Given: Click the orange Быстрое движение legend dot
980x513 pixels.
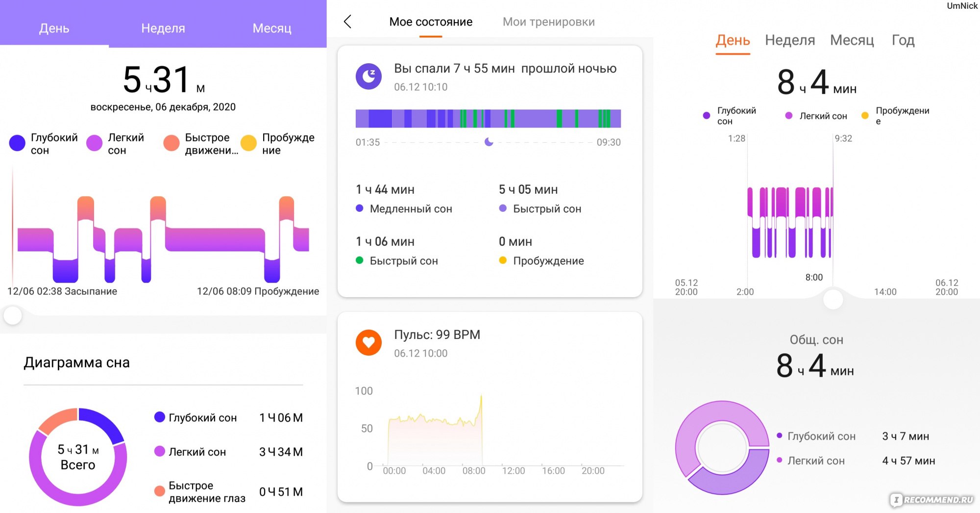Looking at the screenshot, I should click(171, 143).
